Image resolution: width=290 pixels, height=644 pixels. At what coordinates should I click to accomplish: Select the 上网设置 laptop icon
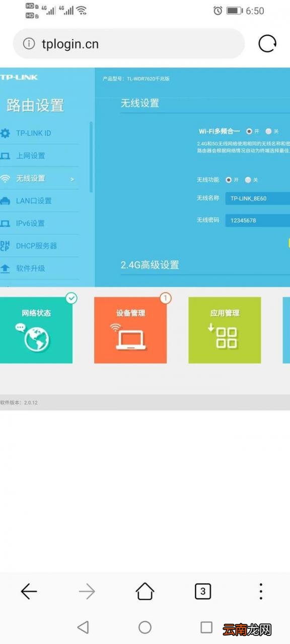[5, 156]
